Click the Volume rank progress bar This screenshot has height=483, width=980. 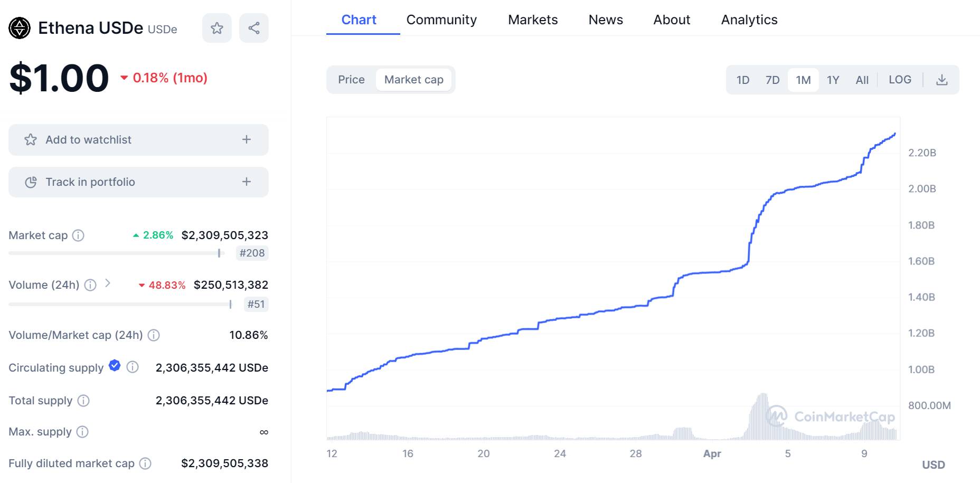pyautogui.click(x=120, y=305)
